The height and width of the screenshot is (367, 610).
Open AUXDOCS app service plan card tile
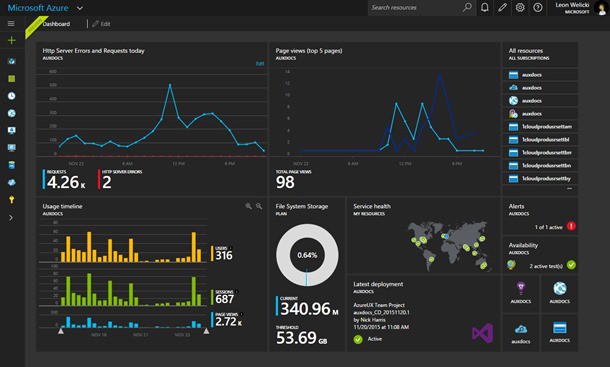(559, 333)
